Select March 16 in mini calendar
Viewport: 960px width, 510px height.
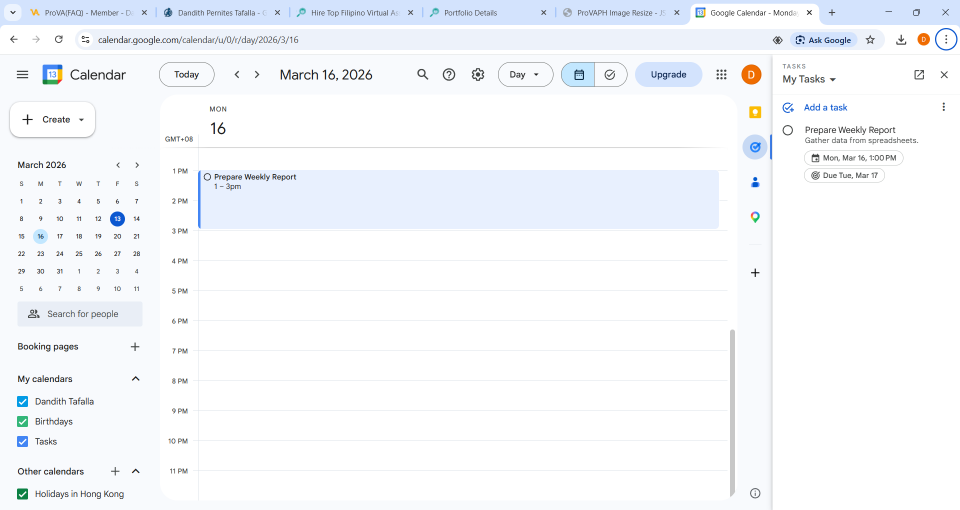coord(40,236)
